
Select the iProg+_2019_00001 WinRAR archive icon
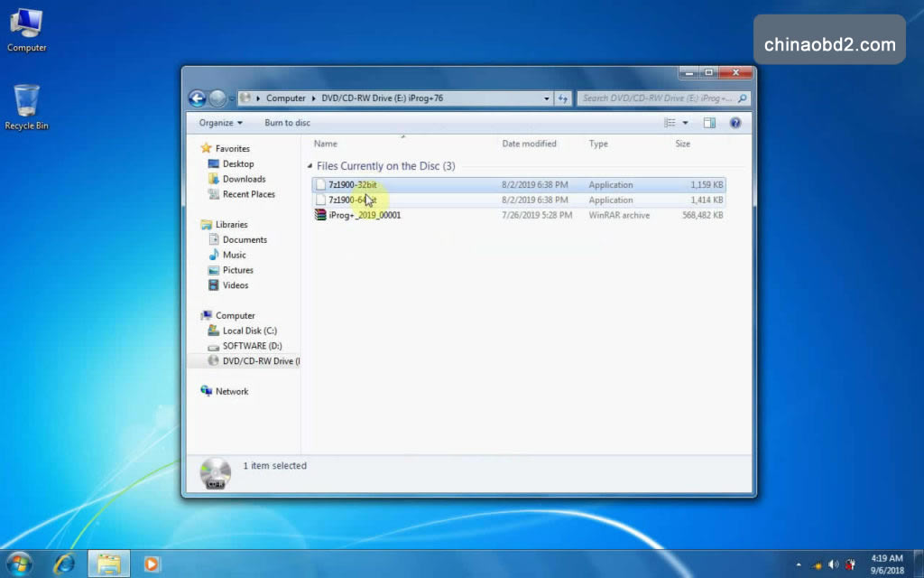point(320,215)
